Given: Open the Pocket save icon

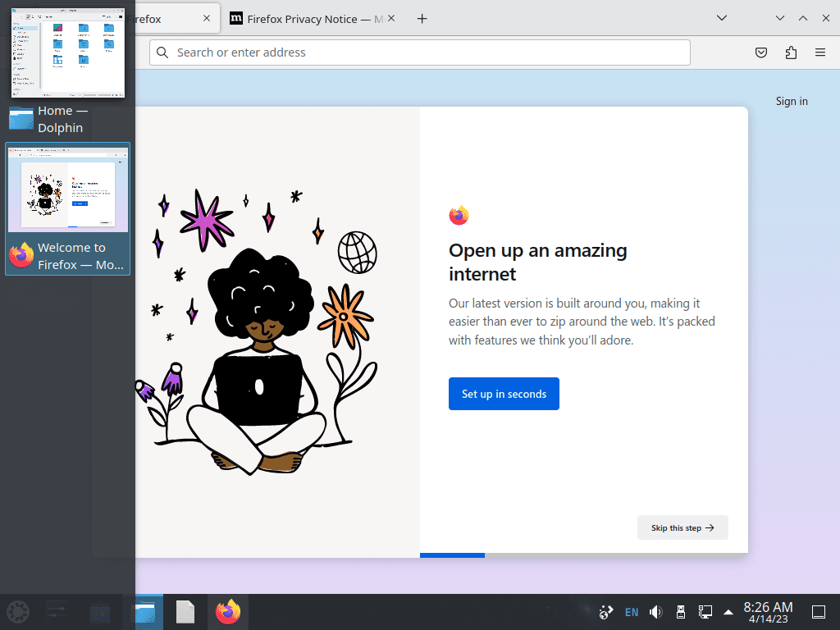Looking at the screenshot, I should click(760, 52).
